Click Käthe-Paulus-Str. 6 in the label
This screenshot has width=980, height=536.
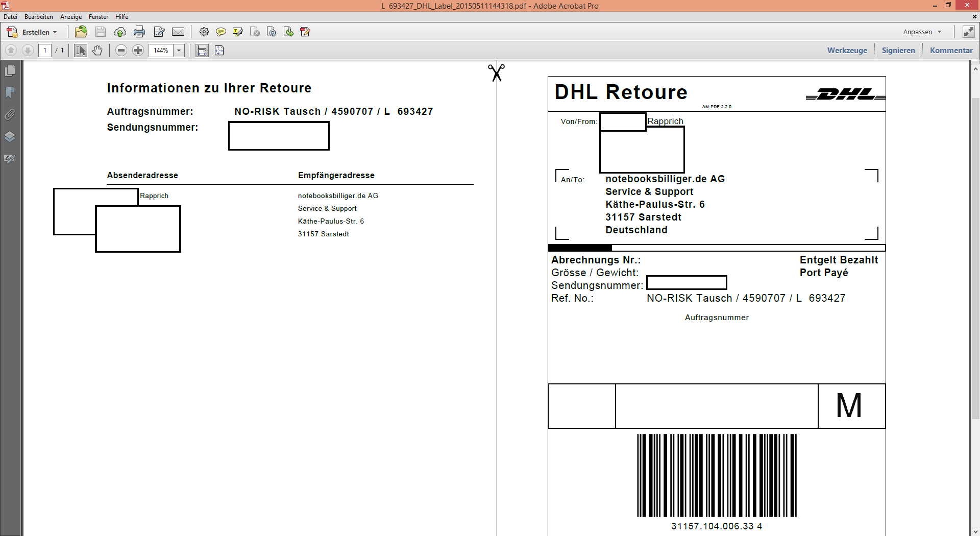tap(655, 205)
